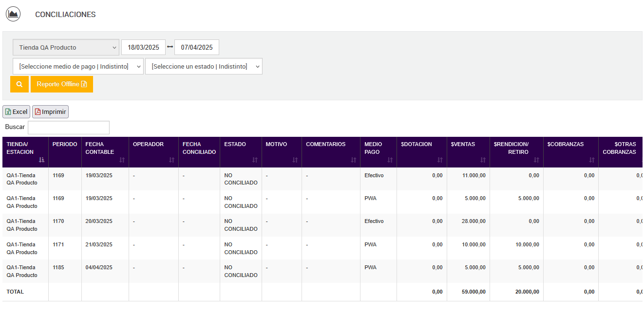644x315 pixels.
Task: Sort by Estado column sort icon
Action: point(255,160)
